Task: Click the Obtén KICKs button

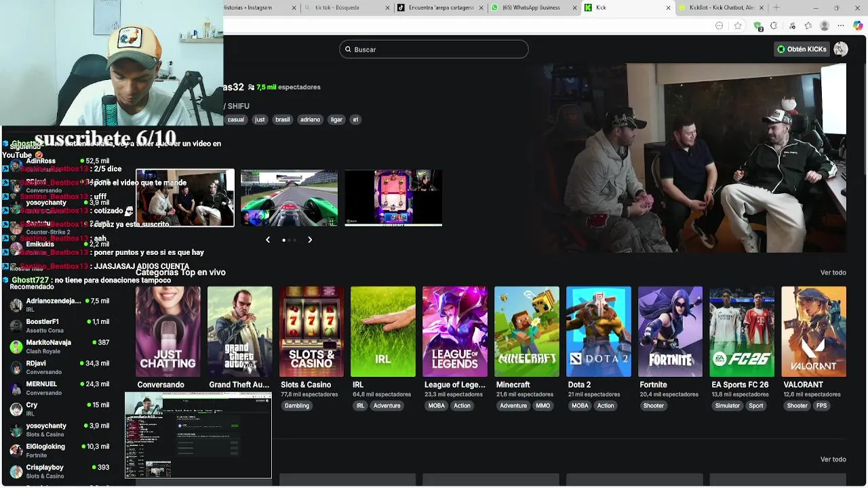Action: pos(802,49)
